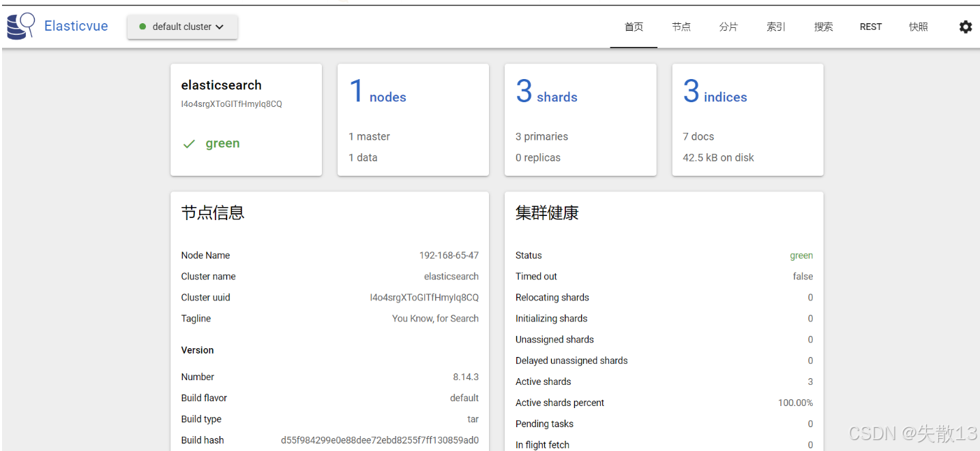Screen dimensions: 980x451
Task: Click the Pending tasks row label
Action: [x=544, y=424]
